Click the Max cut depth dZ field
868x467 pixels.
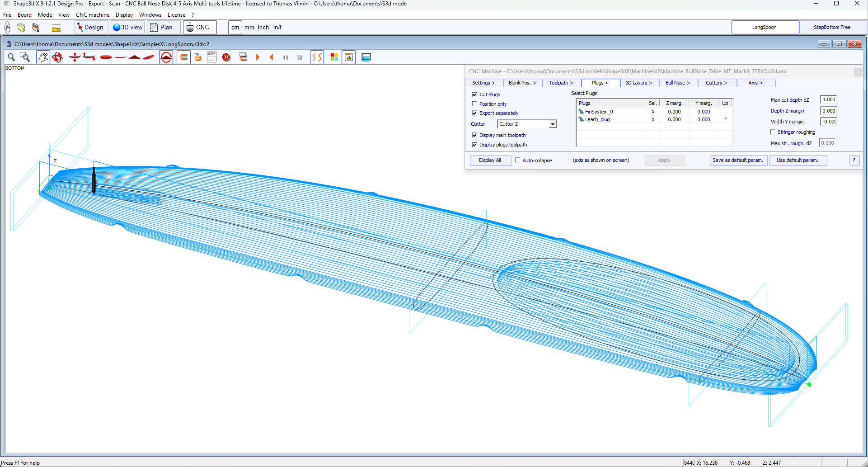tap(828, 99)
